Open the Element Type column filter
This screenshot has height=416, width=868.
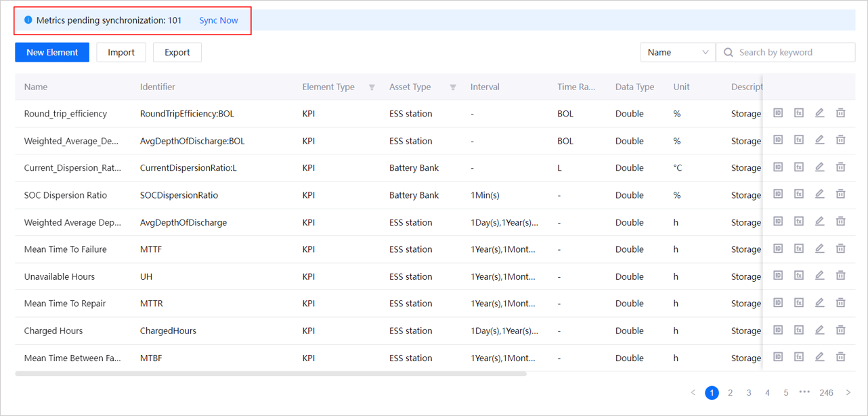click(372, 87)
